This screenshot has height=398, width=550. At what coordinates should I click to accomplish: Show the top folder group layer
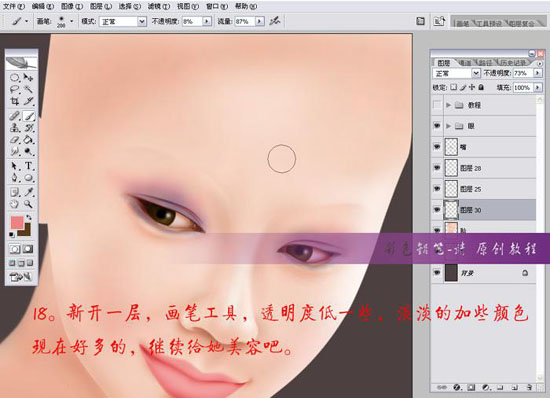click(437, 105)
